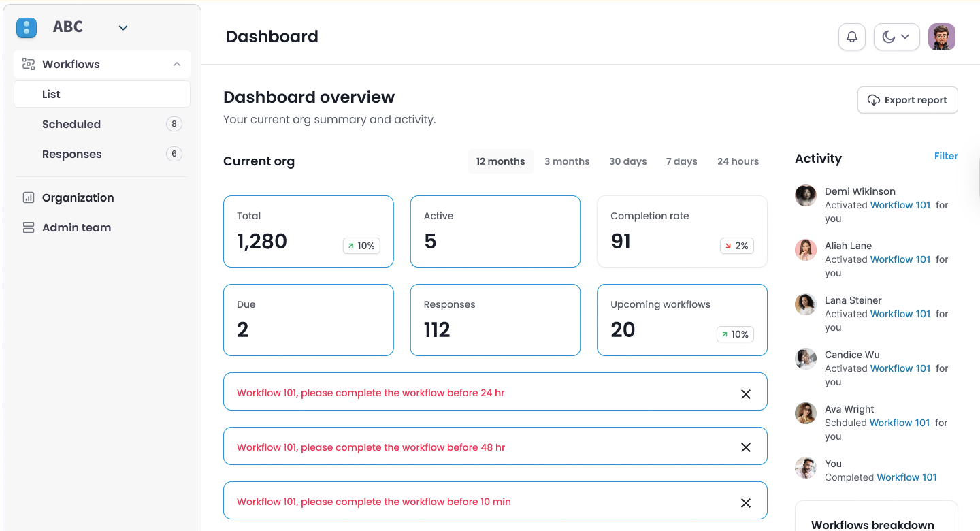Screen dimensions: 980x531
Task: Open the theme dropdown beside the moon icon
Action: point(905,37)
